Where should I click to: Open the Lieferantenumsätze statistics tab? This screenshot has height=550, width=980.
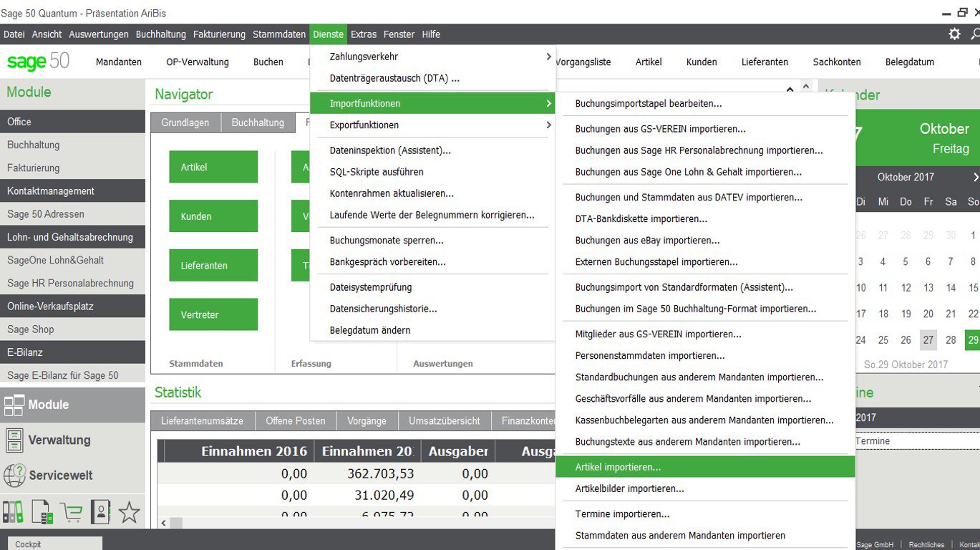coord(203,421)
